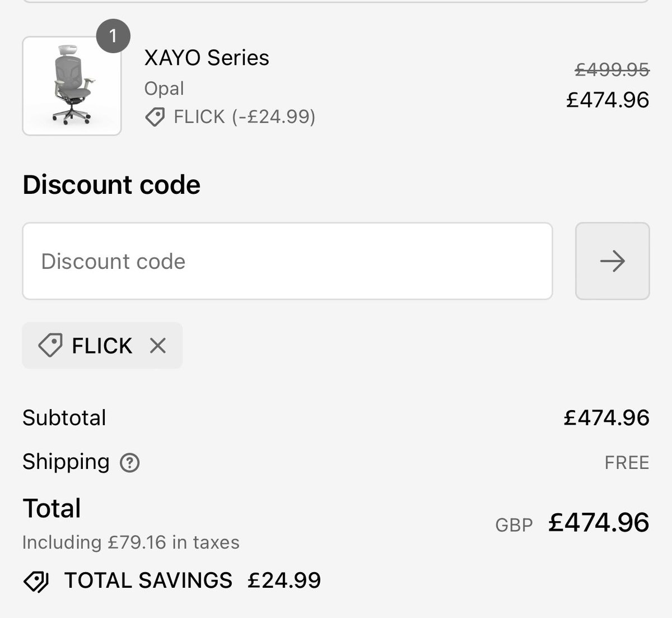Click the 'Discount code' section heading
The height and width of the screenshot is (618, 672).
click(x=111, y=185)
